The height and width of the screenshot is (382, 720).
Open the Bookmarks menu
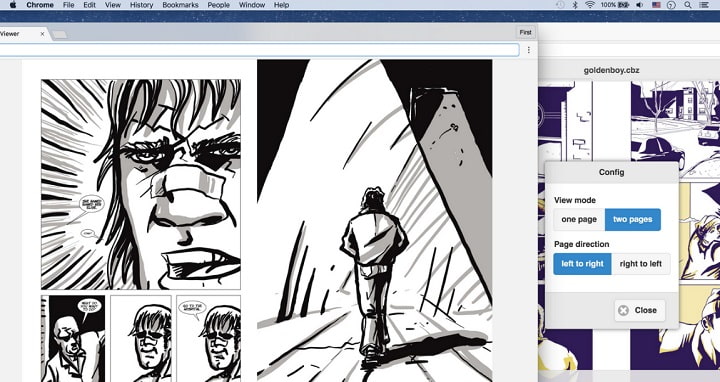[x=180, y=5]
